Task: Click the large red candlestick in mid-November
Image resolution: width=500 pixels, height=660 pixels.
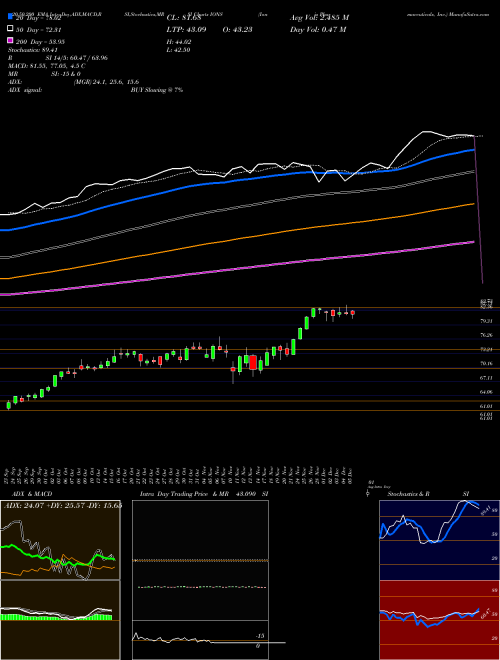Action: 253,362
